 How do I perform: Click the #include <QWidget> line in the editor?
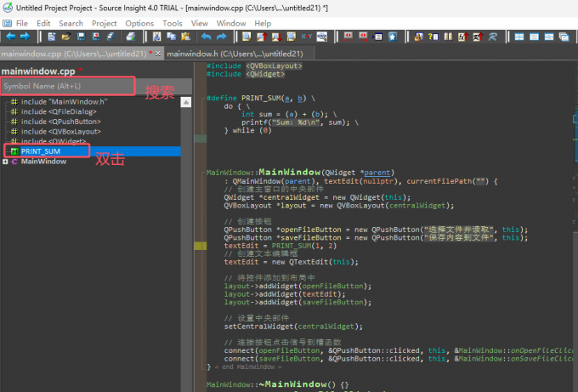(x=246, y=74)
